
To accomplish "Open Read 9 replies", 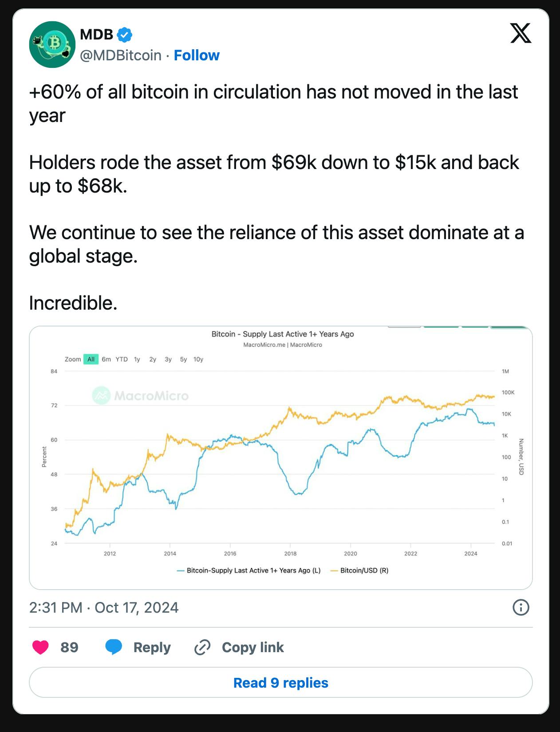I will tap(280, 683).
